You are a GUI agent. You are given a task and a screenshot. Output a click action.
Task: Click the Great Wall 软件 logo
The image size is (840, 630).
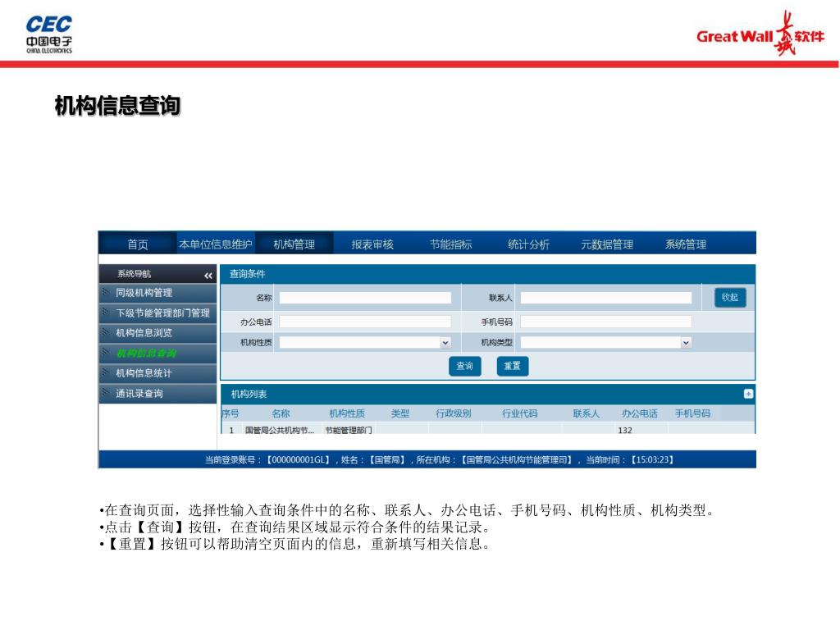[x=760, y=34]
